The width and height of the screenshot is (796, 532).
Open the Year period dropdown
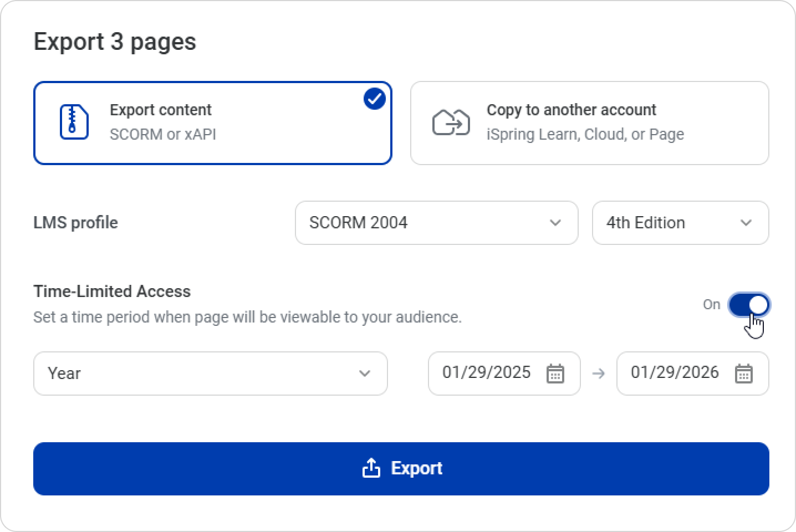[210, 374]
